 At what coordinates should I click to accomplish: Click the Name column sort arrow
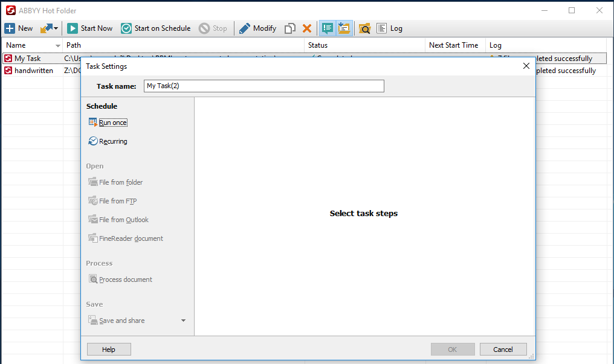(58, 46)
